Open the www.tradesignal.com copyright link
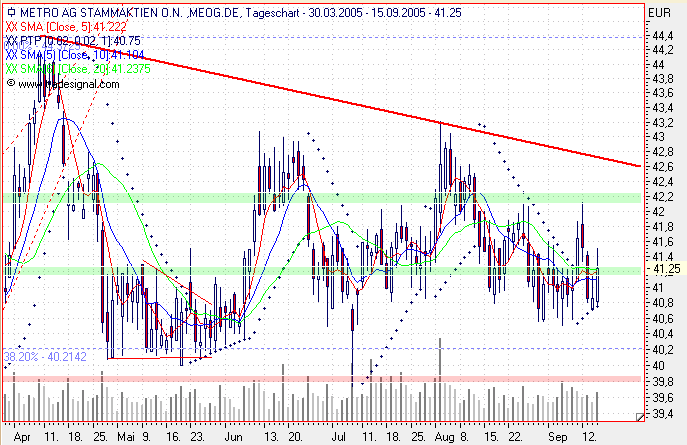Image resolution: width=687 pixels, height=445 pixels. (x=63, y=84)
